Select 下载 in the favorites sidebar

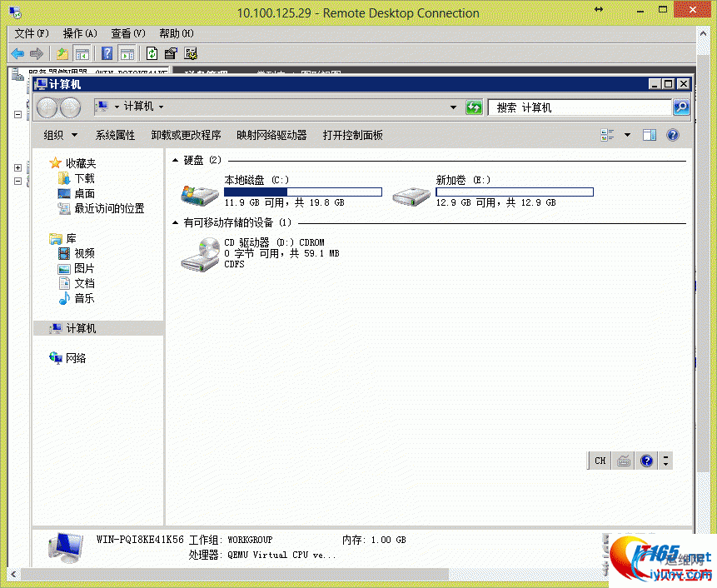tap(84, 178)
